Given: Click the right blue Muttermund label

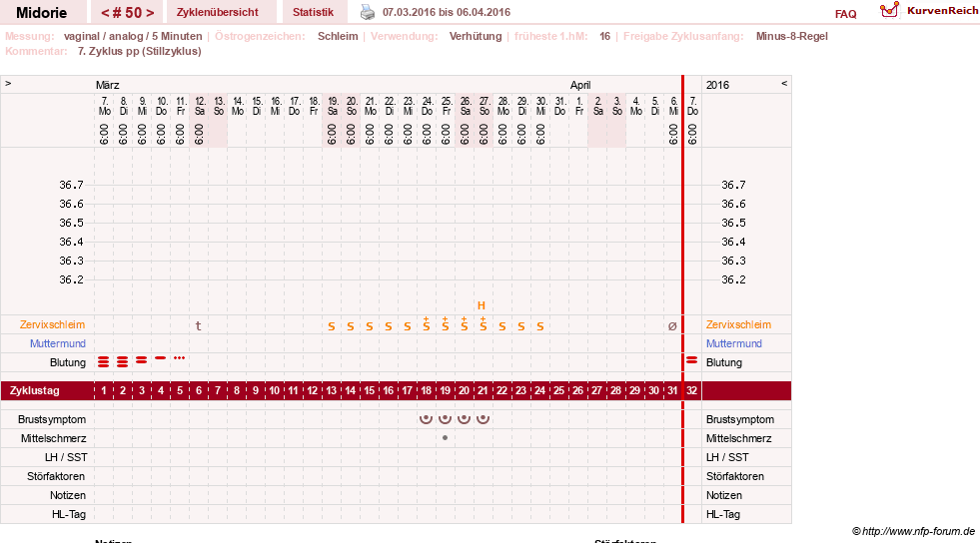Looking at the screenshot, I should tap(733, 343).
